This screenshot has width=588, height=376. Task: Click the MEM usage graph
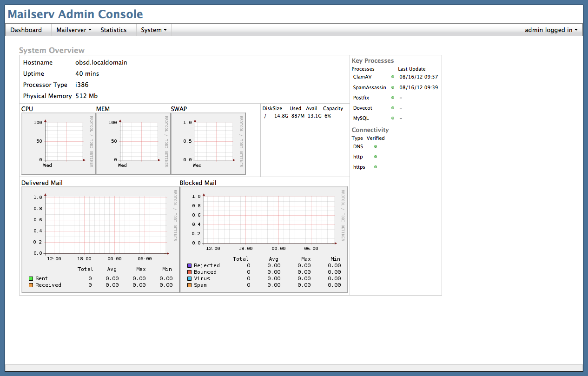point(133,144)
